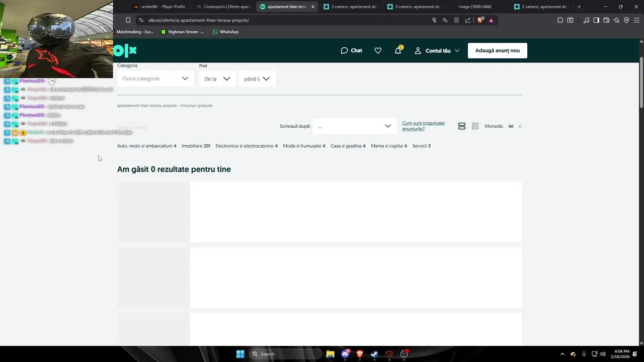Open 'Cum sunt organizate anunțurile?' link

point(423,126)
